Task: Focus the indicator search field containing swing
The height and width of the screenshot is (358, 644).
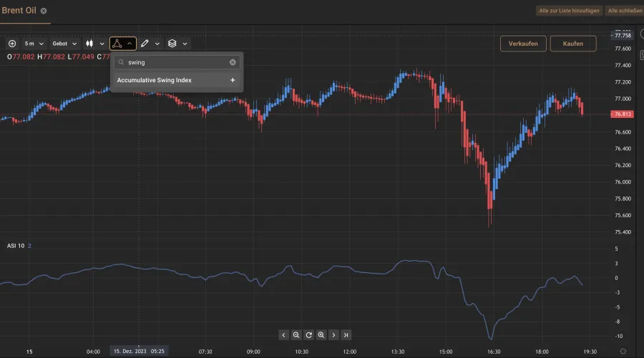Action: click(x=177, y=62)
